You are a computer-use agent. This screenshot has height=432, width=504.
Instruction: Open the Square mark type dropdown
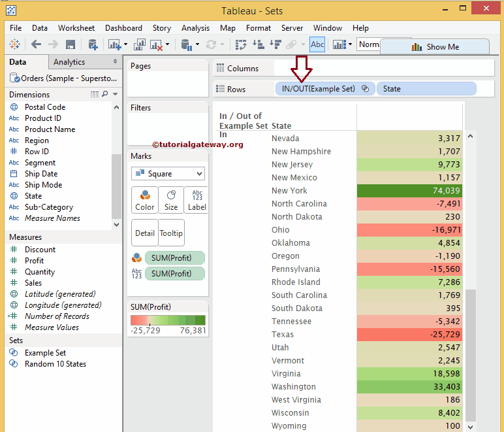(x=168, y=174)
